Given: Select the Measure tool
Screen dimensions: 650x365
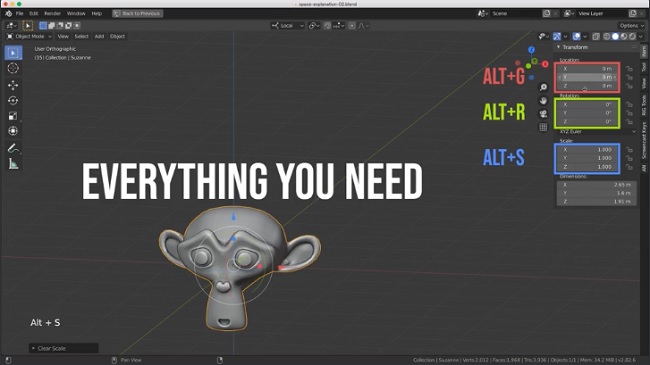Looking at the screenshot, I should pyautogui.click(x=13, y=164).
